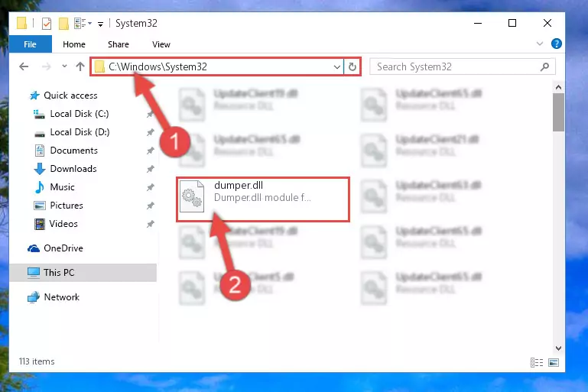Switch to Large icons view in status bar
The image size is (588, 392).
554,362
